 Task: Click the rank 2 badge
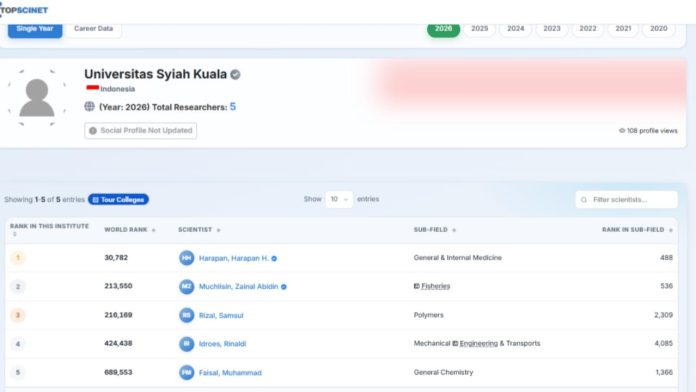coord(18,286)
